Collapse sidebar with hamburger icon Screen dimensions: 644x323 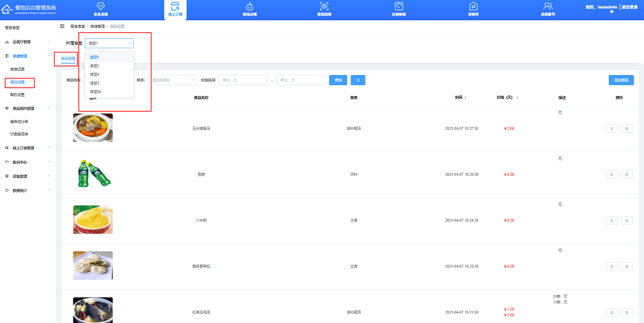(x=63, y=27)
